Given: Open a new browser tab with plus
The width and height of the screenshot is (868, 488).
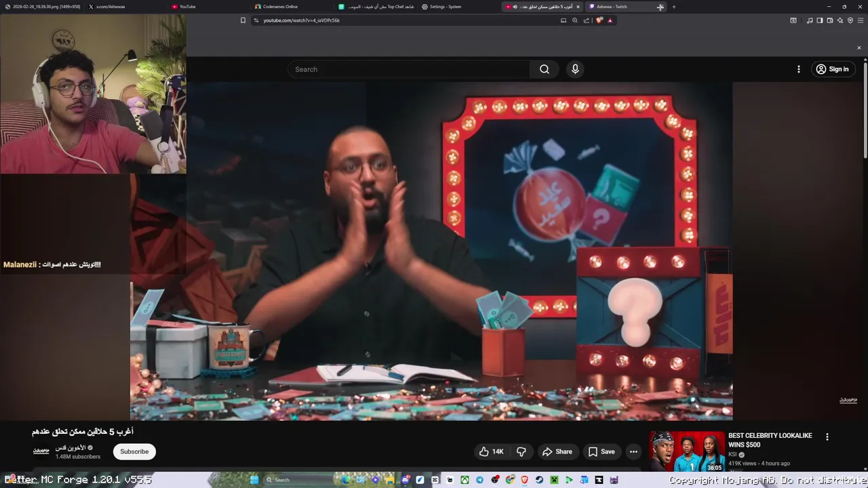Looking at the screenshot, I should [673, 7].
